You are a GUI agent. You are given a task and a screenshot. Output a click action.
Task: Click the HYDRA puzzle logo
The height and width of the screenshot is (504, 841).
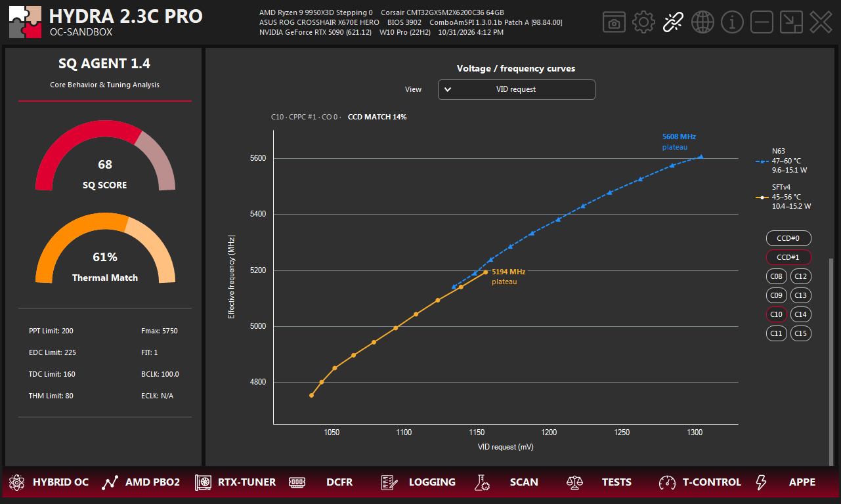(x=25, y=22)
